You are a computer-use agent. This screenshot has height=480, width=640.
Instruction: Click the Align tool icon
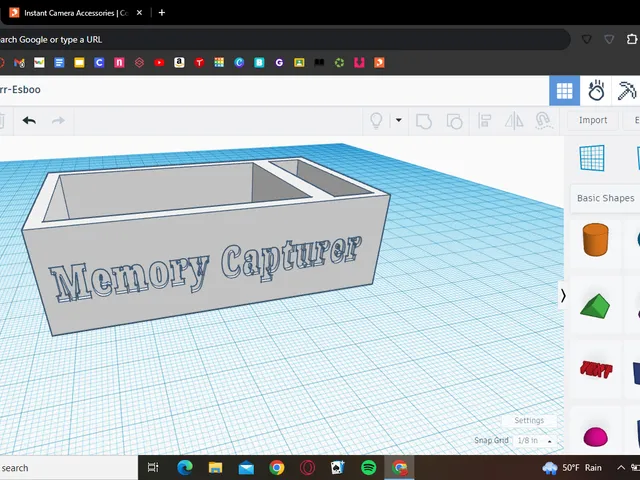[484, 121]
